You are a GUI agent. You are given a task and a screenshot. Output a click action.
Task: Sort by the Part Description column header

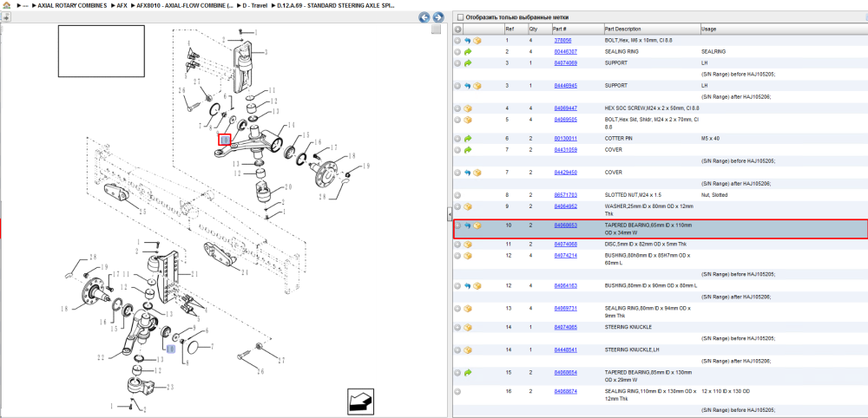(x=622, y=29)
